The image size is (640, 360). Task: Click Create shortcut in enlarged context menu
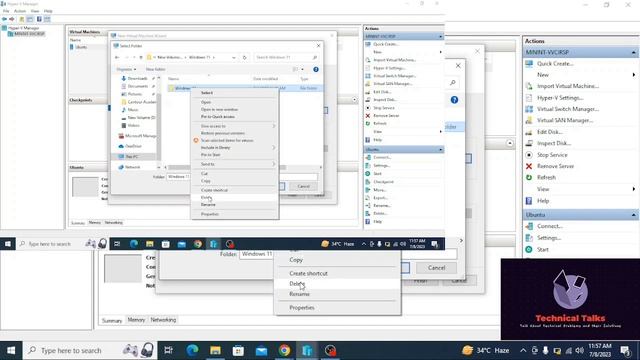pyautogui.click(x=308, y=273)
